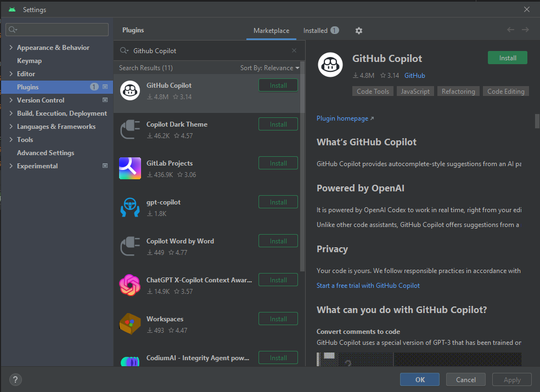Install the GitLab Projects plugin

278,163
